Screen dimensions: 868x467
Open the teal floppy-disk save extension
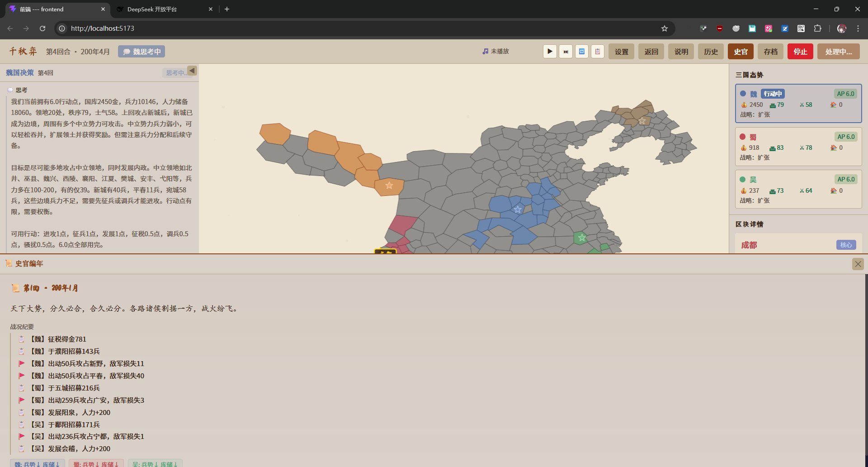point(752,29)
